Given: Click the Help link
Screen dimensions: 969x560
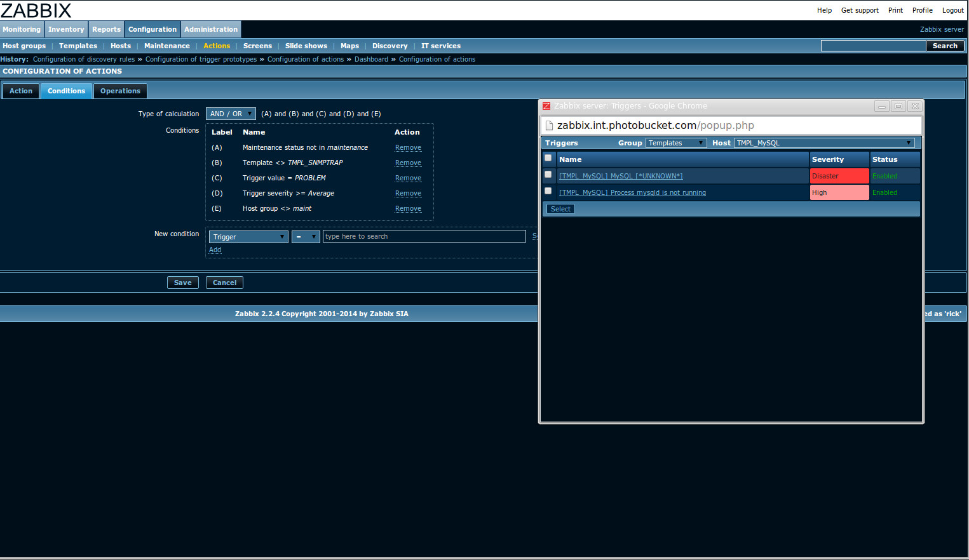Looking at the screenshot, I should coord(824,10).
